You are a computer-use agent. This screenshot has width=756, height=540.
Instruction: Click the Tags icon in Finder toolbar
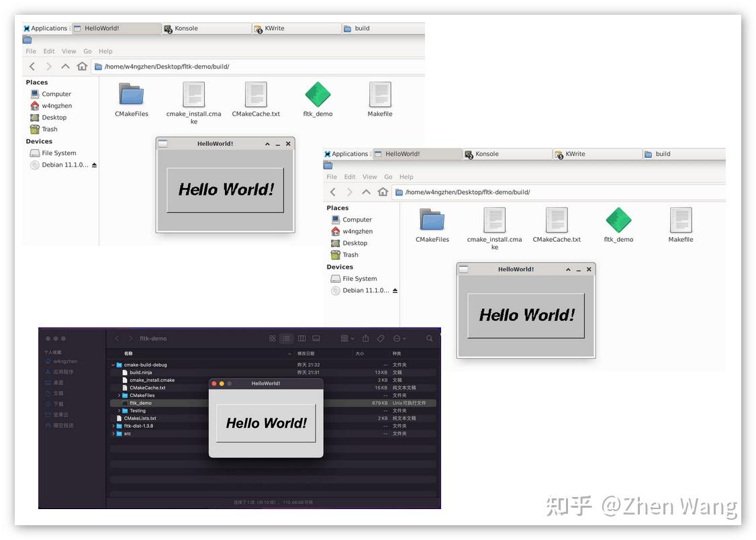pyautogui.click(x=381, y=338)
